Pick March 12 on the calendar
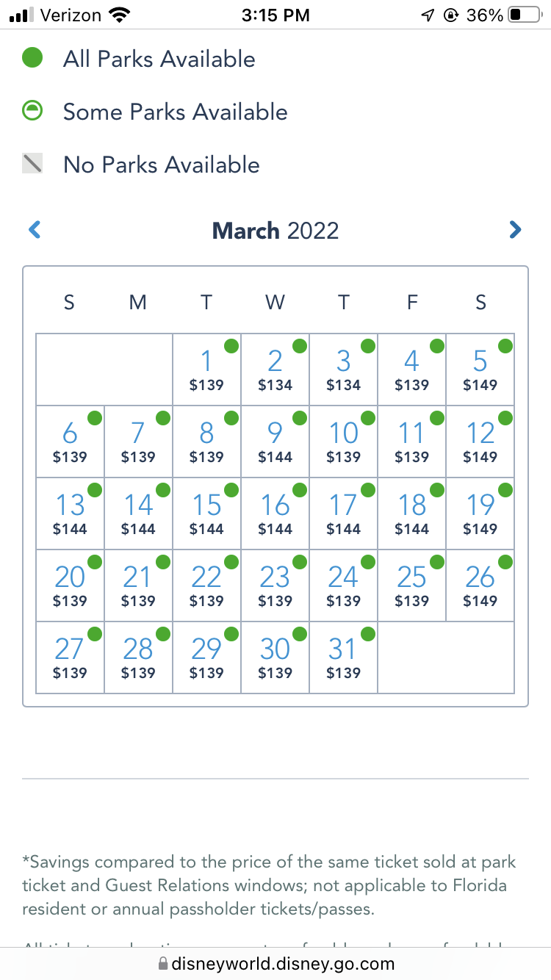Image resolution: width=551 pixels, height=980 pixels. (x=480, y=442)
